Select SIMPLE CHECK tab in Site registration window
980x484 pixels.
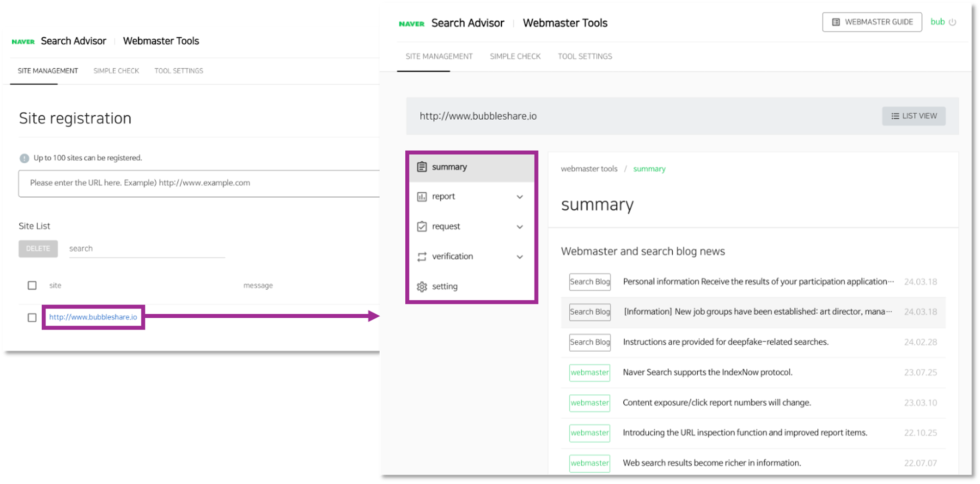pyautogui.click(x=116, y=71)
